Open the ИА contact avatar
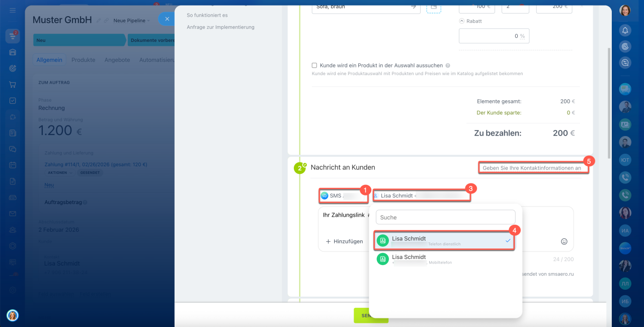The image size is (644, 327). 625,230
